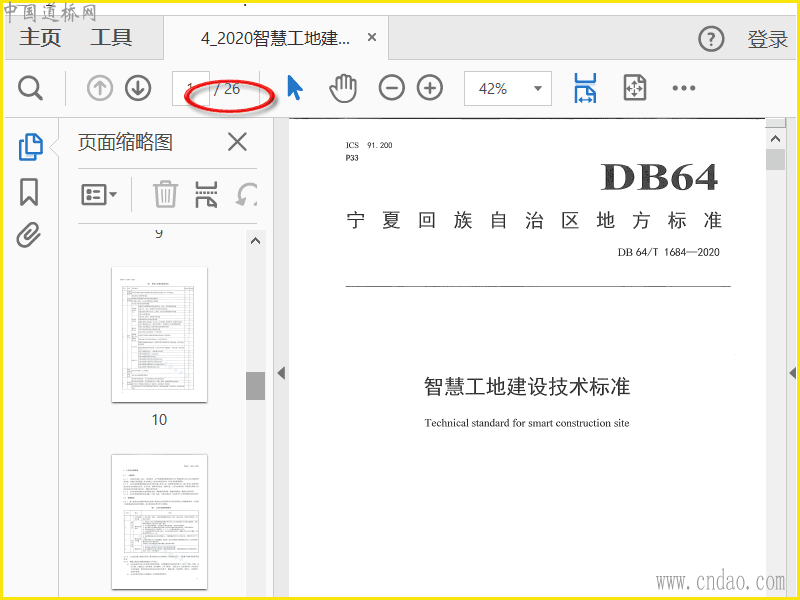Screen dimensions: 800x600
Task: Select the page 11 thumbnail below page 10
Action: coord(159,522)
